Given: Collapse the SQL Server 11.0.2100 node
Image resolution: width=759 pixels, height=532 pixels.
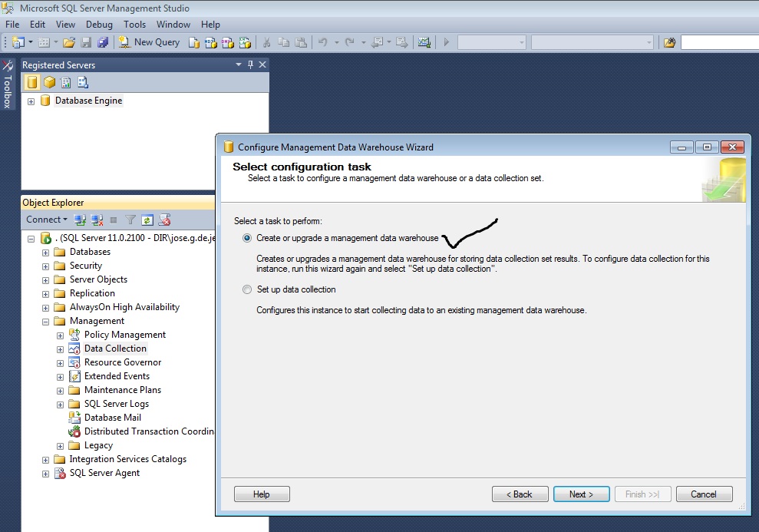Looking at the screenshot, I should 31,239.
